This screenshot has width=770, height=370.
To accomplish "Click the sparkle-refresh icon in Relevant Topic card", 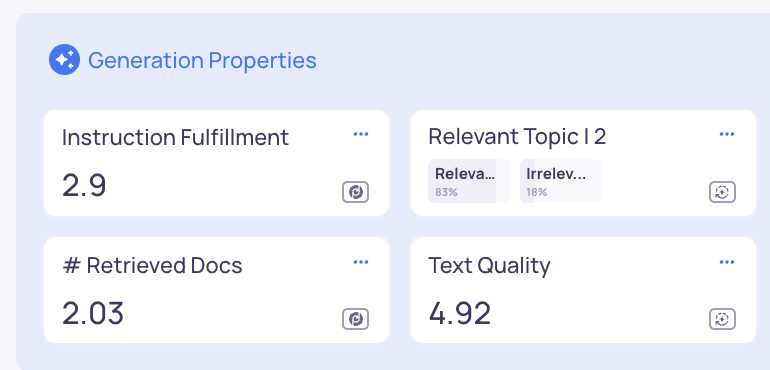I will click(722, 192).
